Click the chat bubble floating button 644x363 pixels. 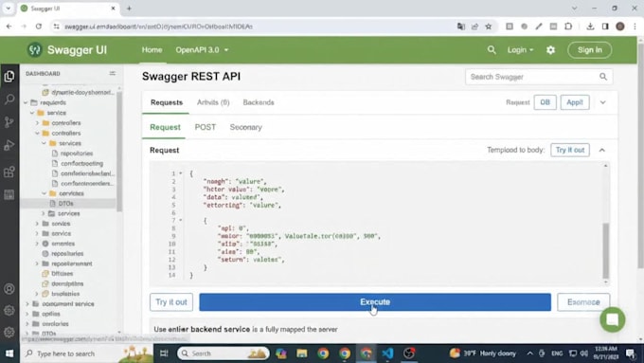pyautogui.click(x=613, y=319)
